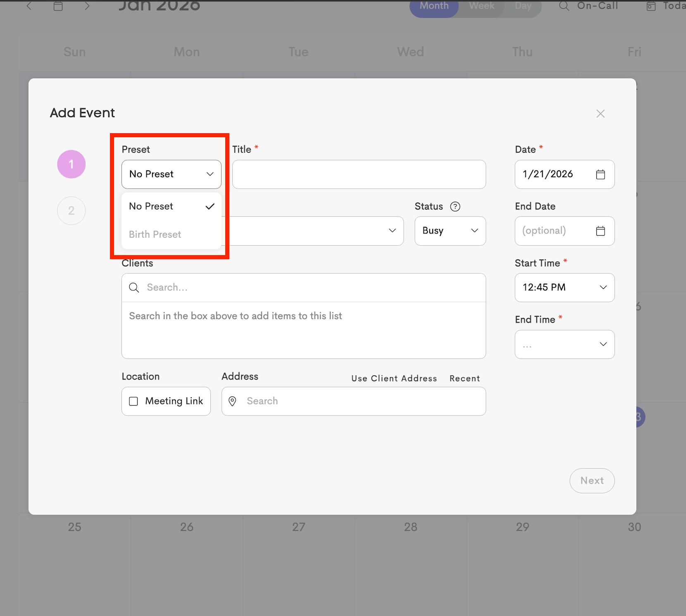Choose Birth Preset from the preset list

171,234
